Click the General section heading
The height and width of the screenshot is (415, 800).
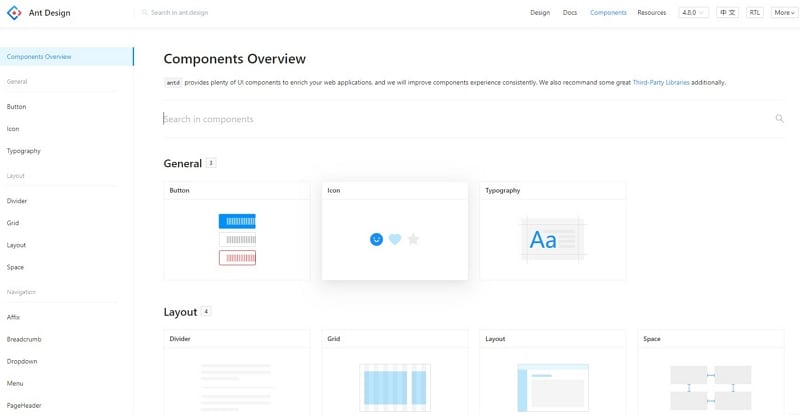[x=183, y=163]
